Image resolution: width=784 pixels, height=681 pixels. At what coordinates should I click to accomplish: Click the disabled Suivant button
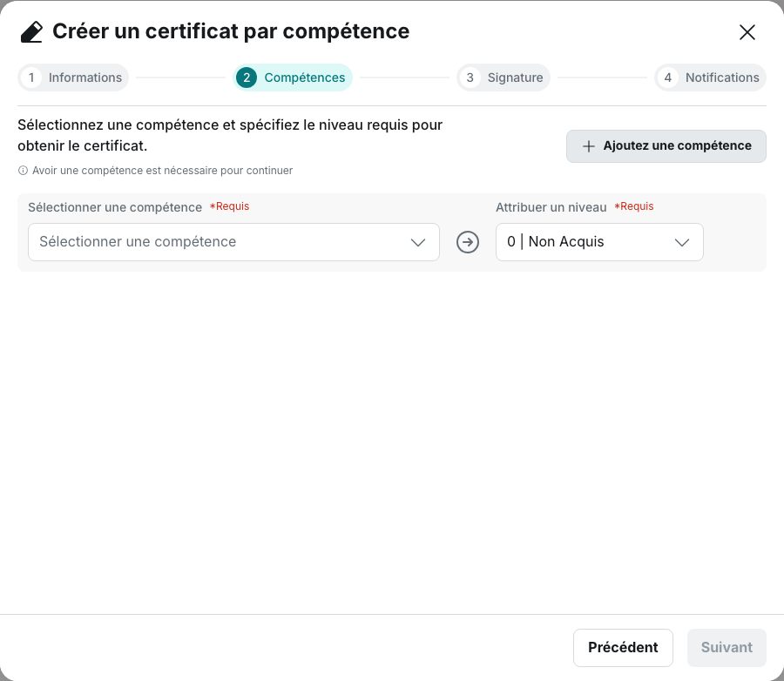pyautogui.click(x=727, y=648)
